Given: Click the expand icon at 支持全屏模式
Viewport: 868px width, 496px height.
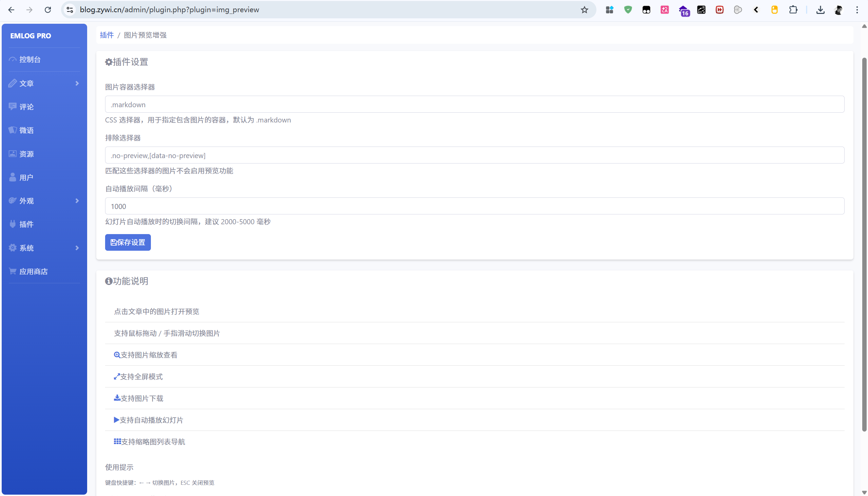Looking at the screenshot, I should click(x=117, y=377).
